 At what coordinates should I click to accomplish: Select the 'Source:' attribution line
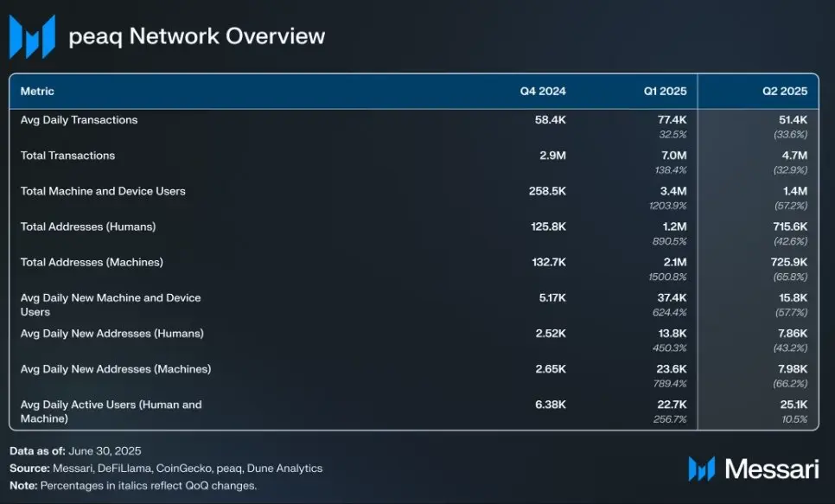click(166, 469)
